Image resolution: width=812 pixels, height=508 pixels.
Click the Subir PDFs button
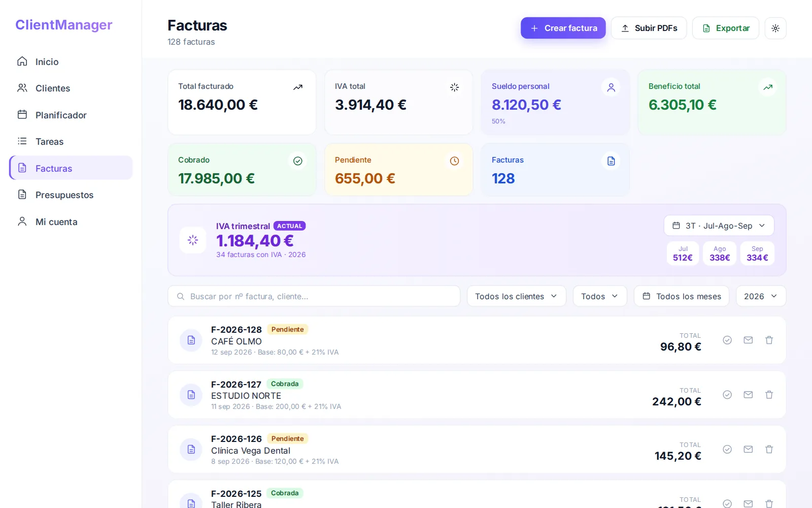click(649, 28)
